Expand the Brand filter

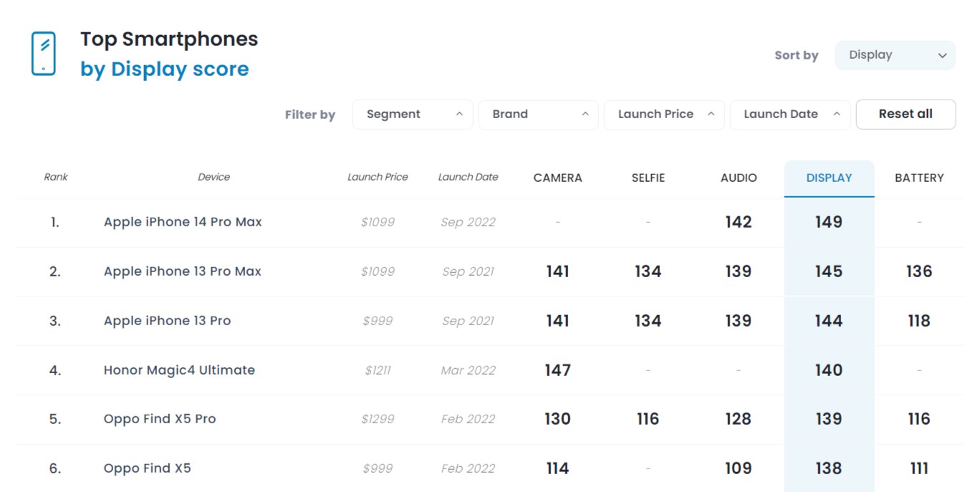click(538, 115)
